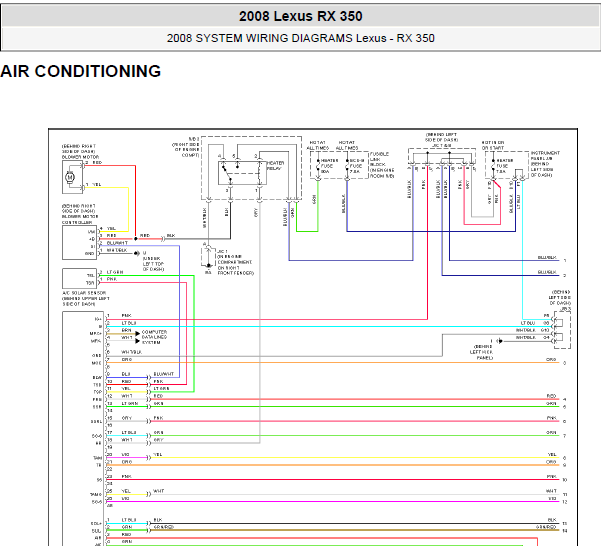Click the "WHT/BLK" label on pin 6
Image resolution: width=601 pixels, height=546 pixels.
131,352
